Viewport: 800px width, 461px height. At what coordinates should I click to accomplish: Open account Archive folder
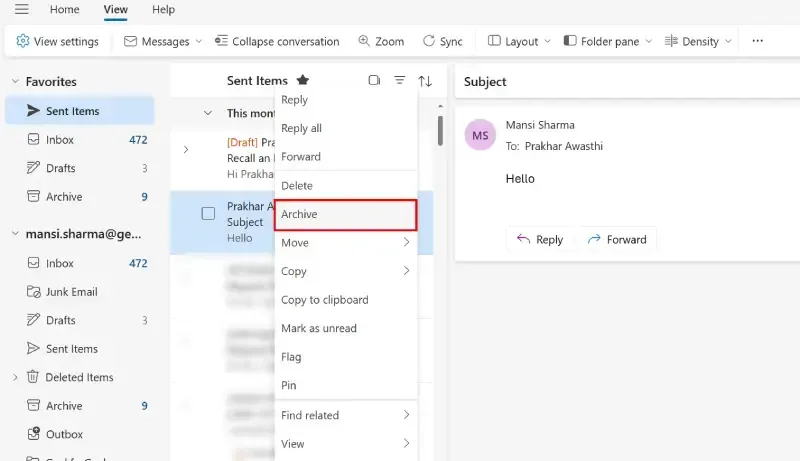pos(82,406)
